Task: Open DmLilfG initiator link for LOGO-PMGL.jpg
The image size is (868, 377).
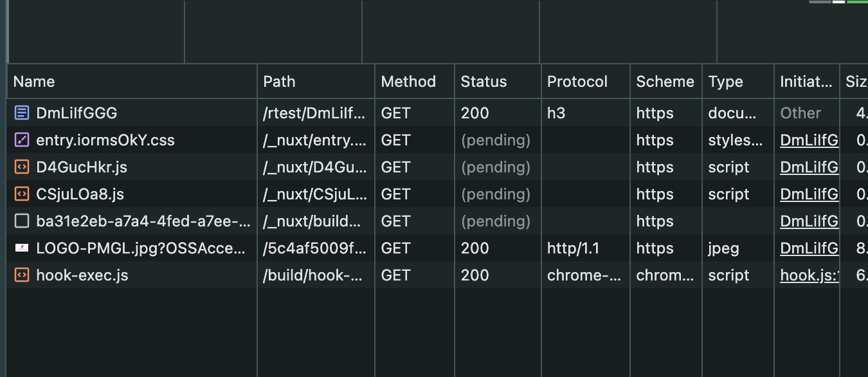Action: pyautogui.click(x=809, y=248)
